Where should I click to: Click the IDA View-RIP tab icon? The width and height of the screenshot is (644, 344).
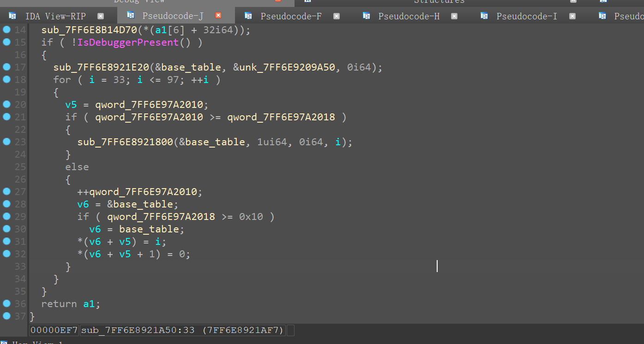[12, 16]
